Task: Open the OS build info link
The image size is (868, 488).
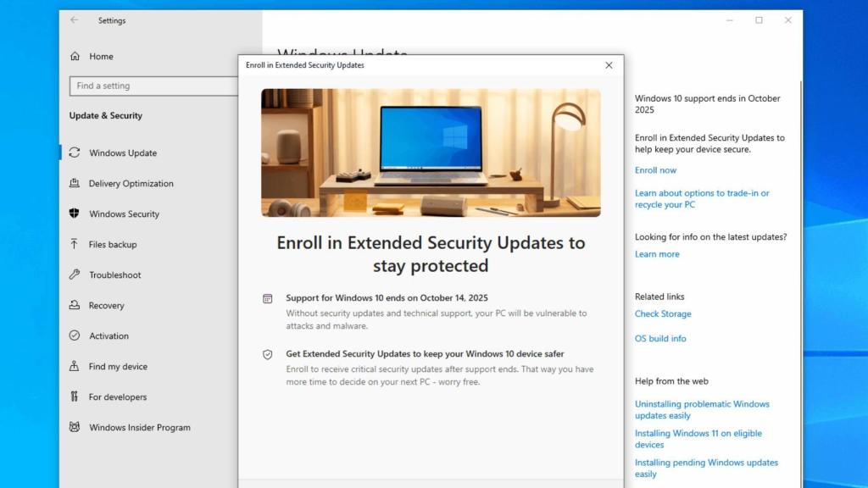Action: click(x=659, y=338)
